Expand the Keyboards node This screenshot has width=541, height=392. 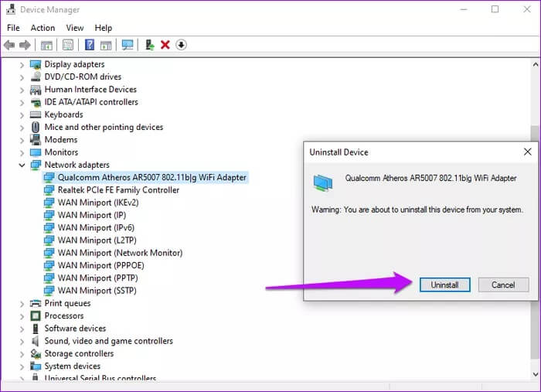coord(22,115)
